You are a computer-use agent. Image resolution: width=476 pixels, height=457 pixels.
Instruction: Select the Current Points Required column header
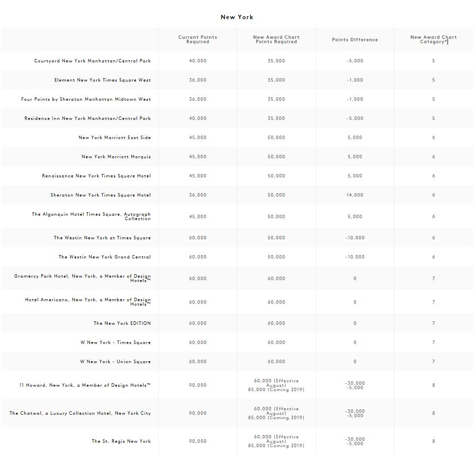(197, 39)
